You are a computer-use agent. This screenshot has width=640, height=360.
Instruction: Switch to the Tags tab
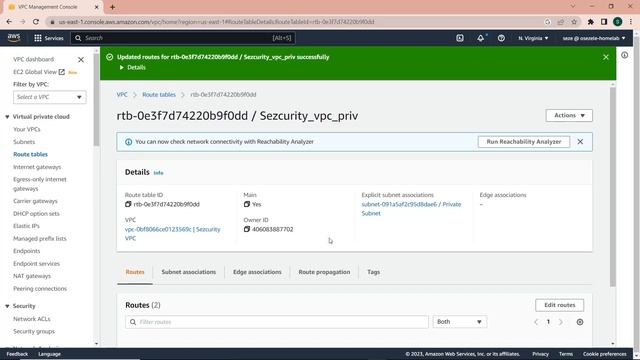(x=373, y=272)
